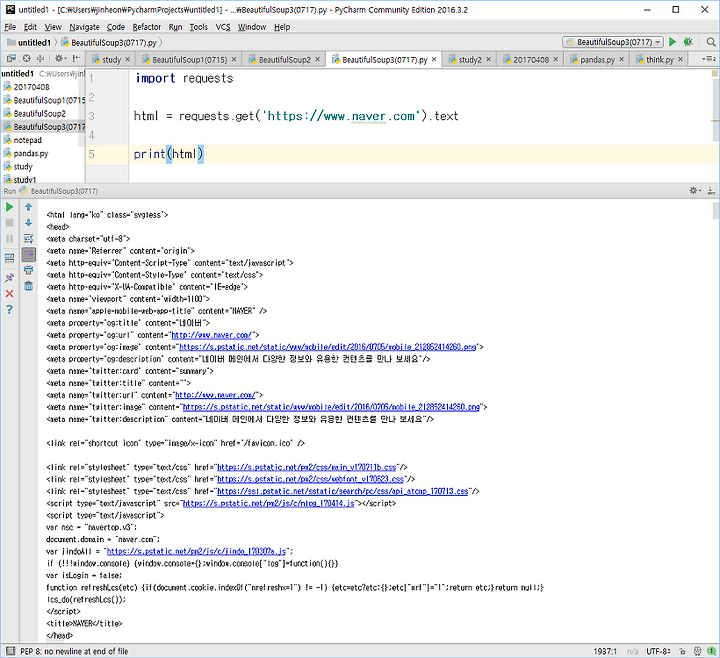Image resolution: width=720 pixels, height=658 pixels.
Task: Click the stop process square icon
Action: tap(9, 223)
